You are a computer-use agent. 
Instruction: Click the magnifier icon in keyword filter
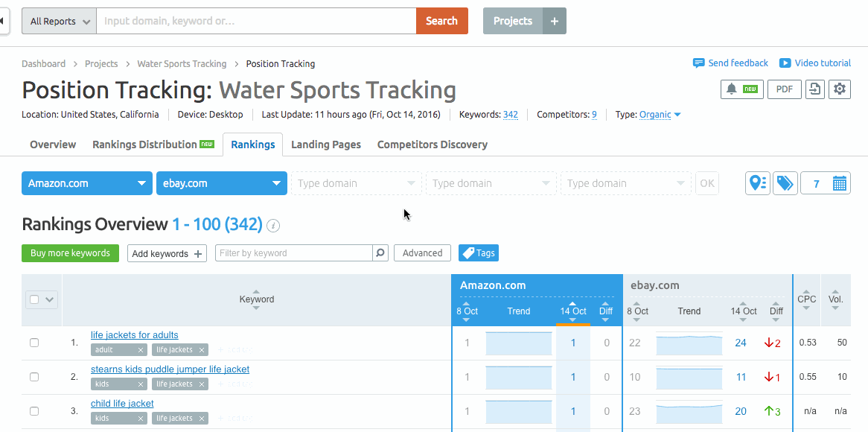pos(380,253)
